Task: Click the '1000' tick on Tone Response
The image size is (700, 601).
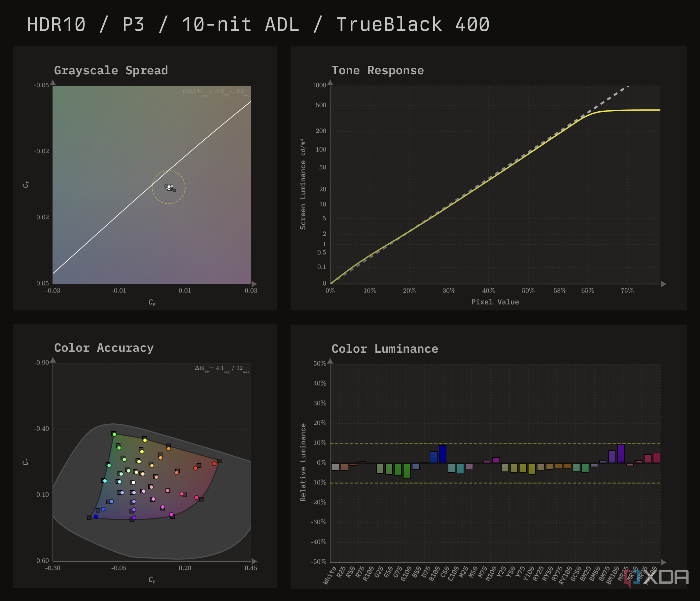Action: click(x=319, y=85)
